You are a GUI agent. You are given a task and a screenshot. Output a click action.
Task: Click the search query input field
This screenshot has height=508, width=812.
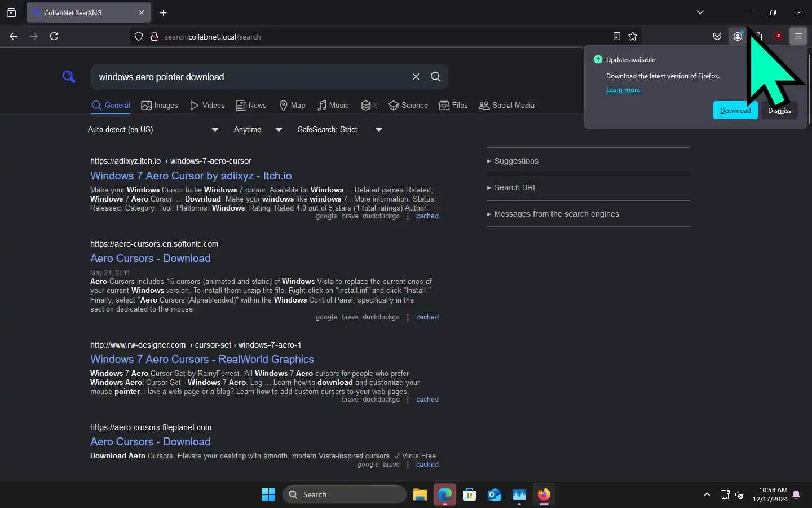point(251,77)
